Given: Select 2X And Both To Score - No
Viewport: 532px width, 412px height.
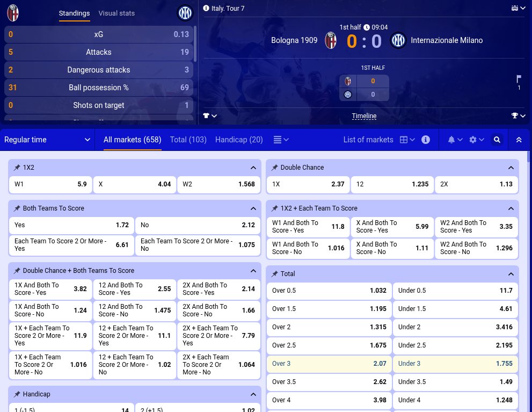Looking at the screenshot, I should point(219,310).
